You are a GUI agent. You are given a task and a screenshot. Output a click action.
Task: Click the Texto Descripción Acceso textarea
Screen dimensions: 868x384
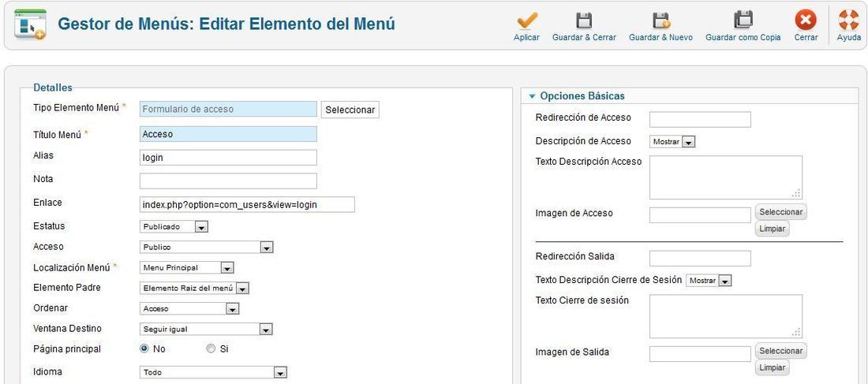726,177
